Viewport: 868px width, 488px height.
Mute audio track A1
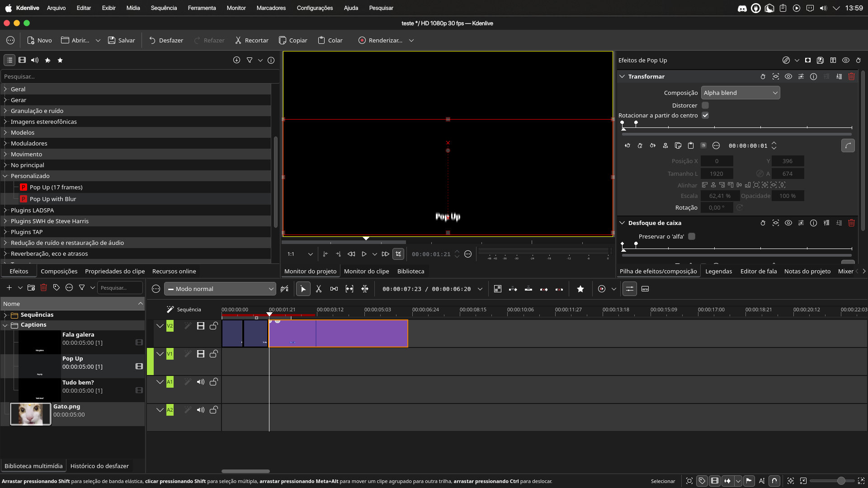[x=201, y=382]
